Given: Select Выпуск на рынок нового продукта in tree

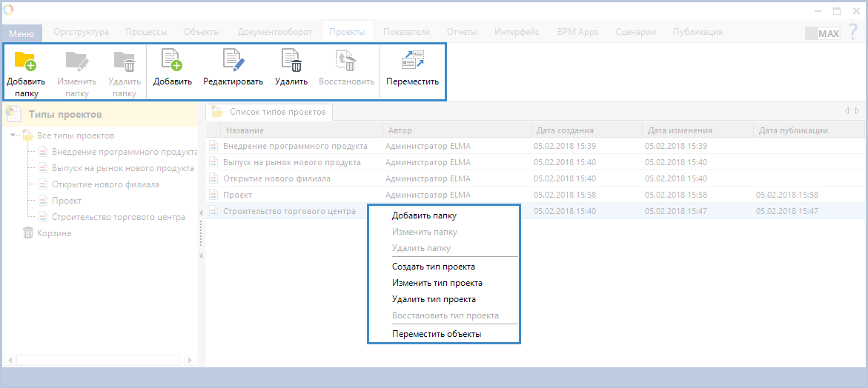Looking at the screenshot, I should point(123,168).
